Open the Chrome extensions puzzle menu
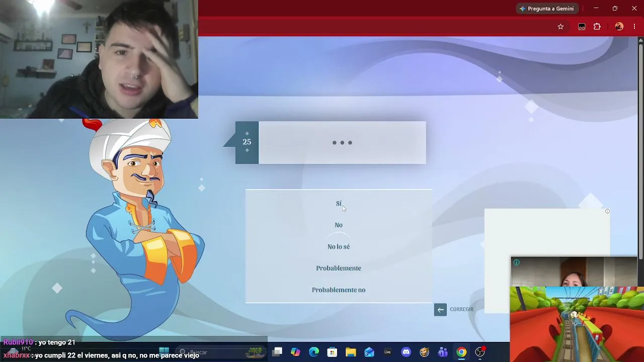 [x=597, y=27]
